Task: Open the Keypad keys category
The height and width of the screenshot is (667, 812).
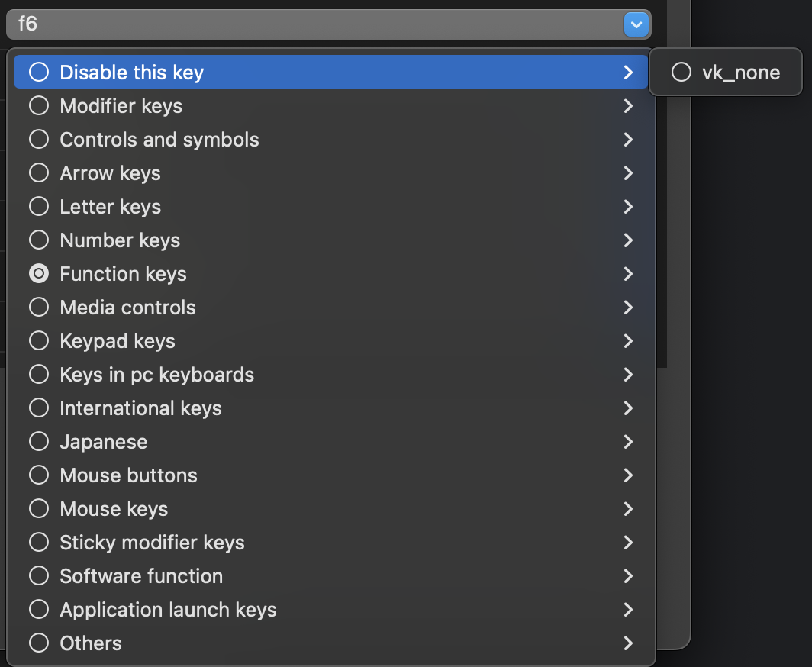Action: 118,341
